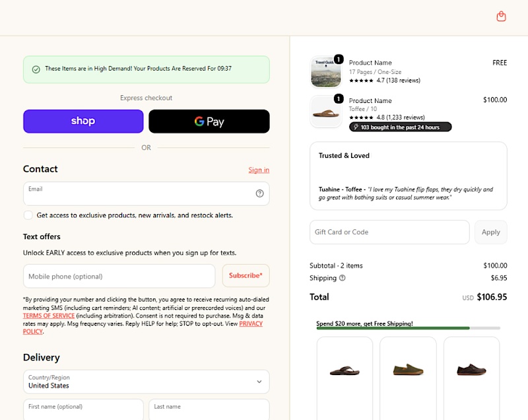The image size is (528, 420).
Task: Select the Toffee flip flop thumbnail
Action: point(325,112)
